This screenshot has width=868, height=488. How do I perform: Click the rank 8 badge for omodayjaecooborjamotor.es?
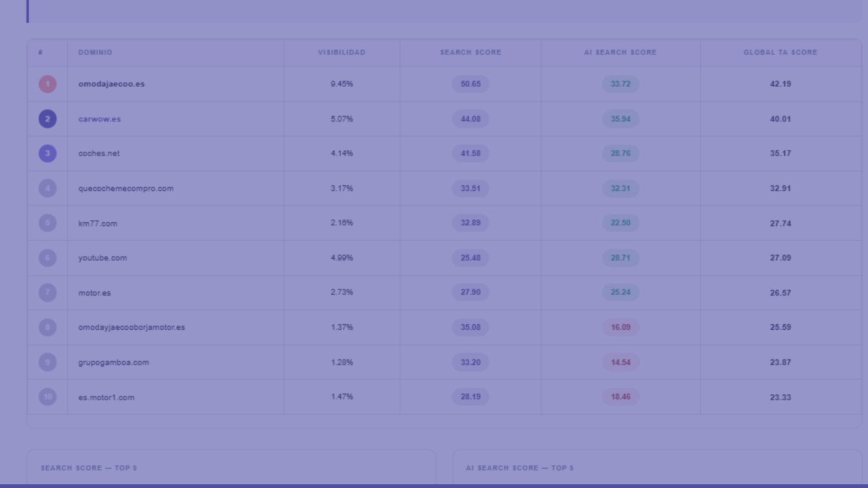pyautogui.click(x=47, y=327)
